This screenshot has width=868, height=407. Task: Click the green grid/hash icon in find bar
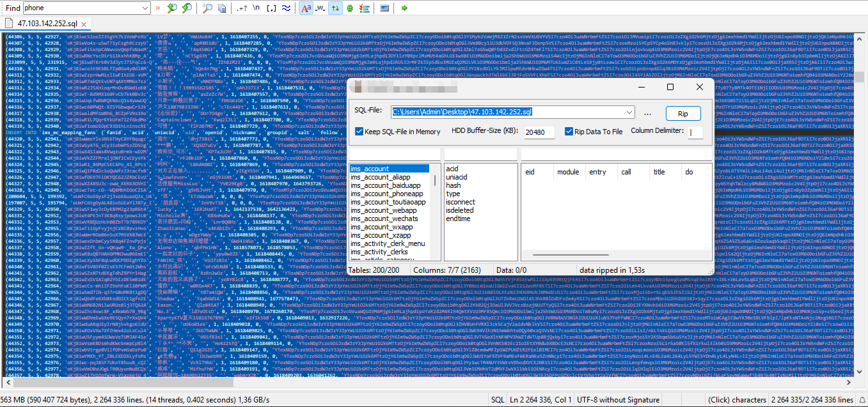click(x=350, y=8)
